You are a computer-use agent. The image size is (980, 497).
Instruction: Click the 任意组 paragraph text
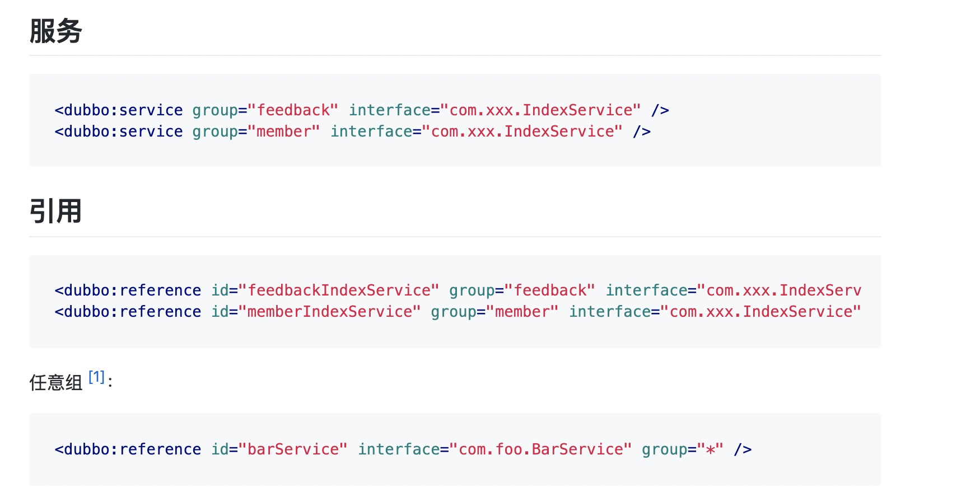click(x=55, y=382)
